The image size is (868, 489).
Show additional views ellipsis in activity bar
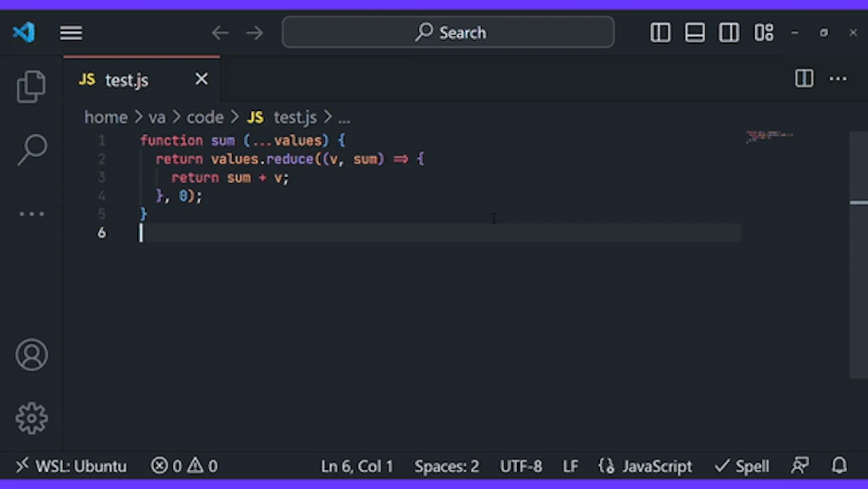pyautogui.click(x=32, y=214)
